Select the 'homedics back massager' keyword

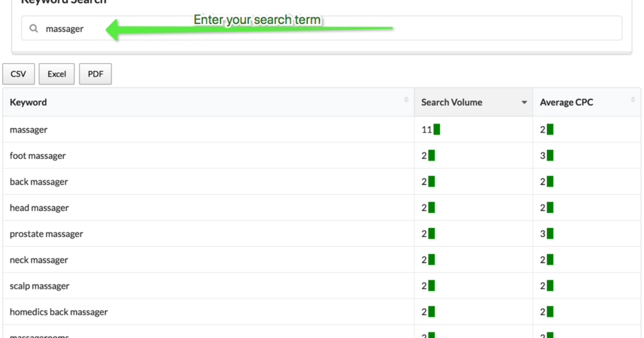[59, 312]
